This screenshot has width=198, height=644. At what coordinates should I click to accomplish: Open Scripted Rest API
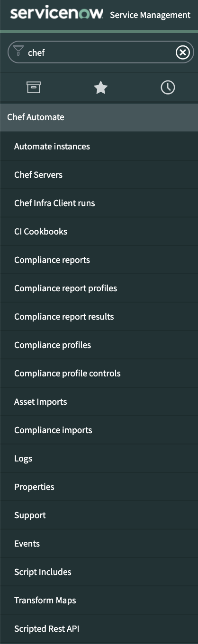point(99,629)
